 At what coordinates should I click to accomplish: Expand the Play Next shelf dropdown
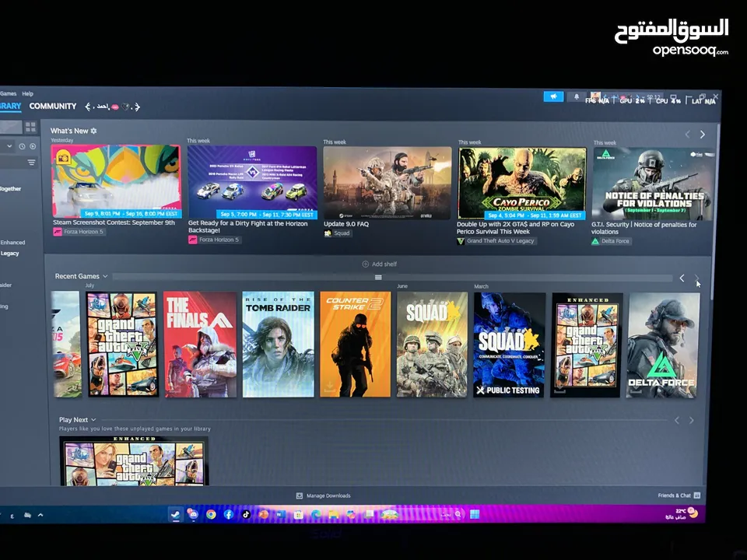pyautogui.click(x=93, y=420)
